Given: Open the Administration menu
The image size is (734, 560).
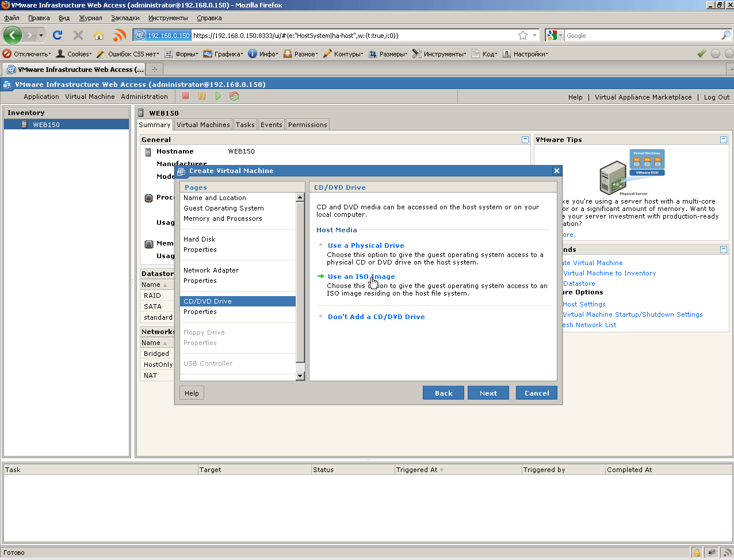Looking at the screenshot, I should (x=144, y=97).
